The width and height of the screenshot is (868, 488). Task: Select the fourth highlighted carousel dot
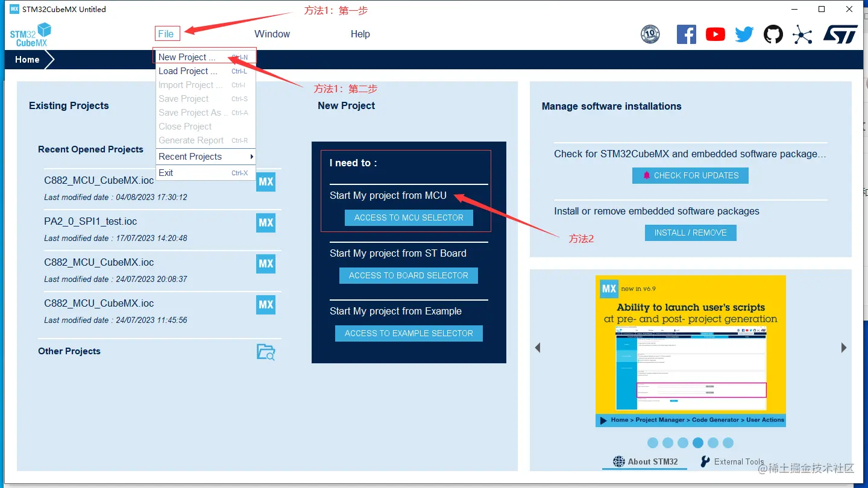698,443
